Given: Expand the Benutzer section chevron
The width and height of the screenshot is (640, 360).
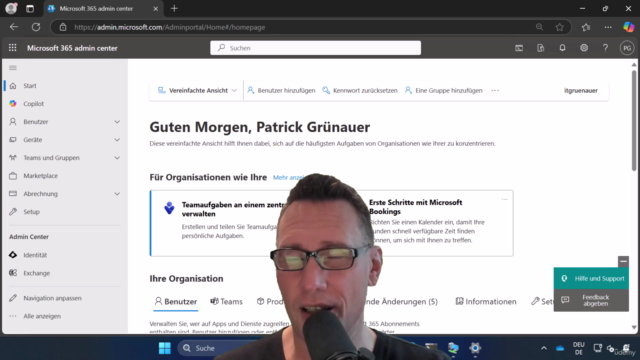Looking at the screenshot, I should [x=117, y=122].
